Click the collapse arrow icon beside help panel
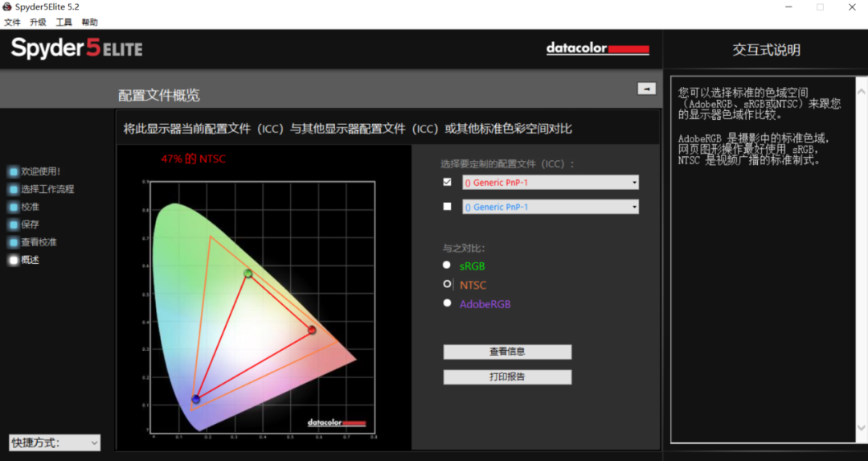Screen dimensions: 868x461 click(646, 88)
